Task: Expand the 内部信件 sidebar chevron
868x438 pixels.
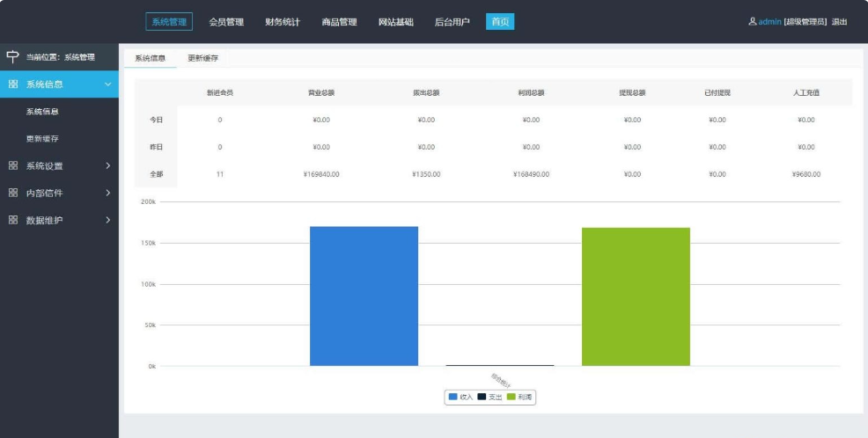Action: [x=107, y=193]
